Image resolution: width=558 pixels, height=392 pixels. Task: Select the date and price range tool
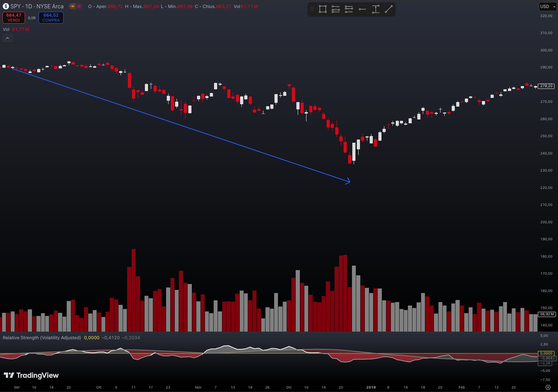point(376,9)
